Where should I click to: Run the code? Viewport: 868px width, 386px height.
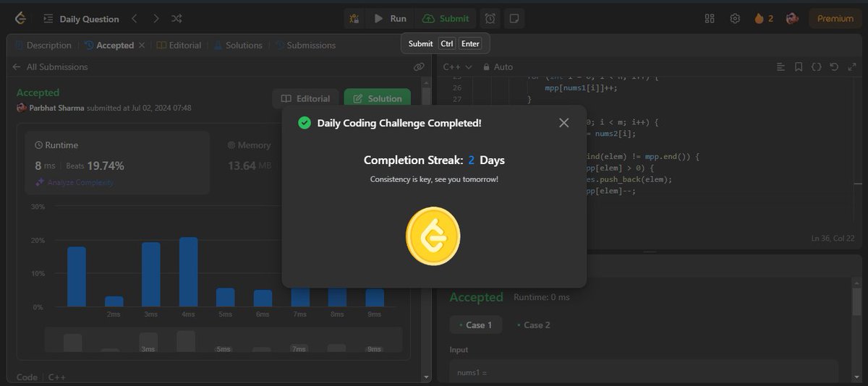pyautogui.click(x=391, y=19)
